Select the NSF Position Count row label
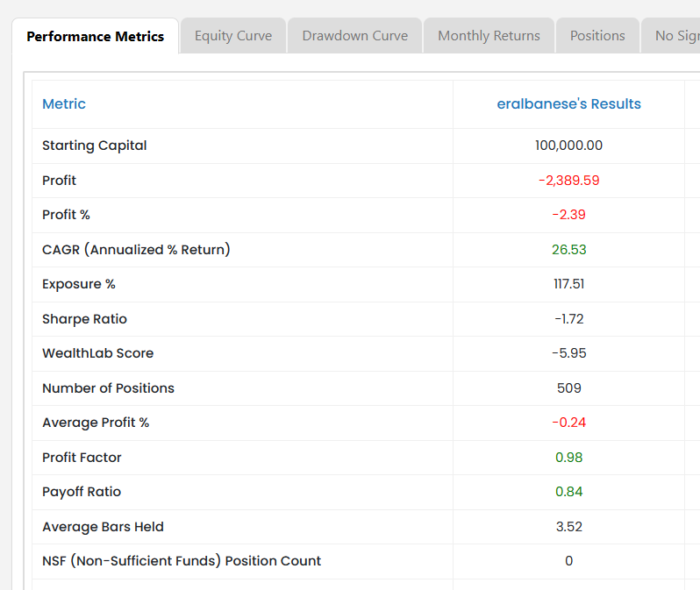The image size is (700, 590). click(x=182, y=561)
